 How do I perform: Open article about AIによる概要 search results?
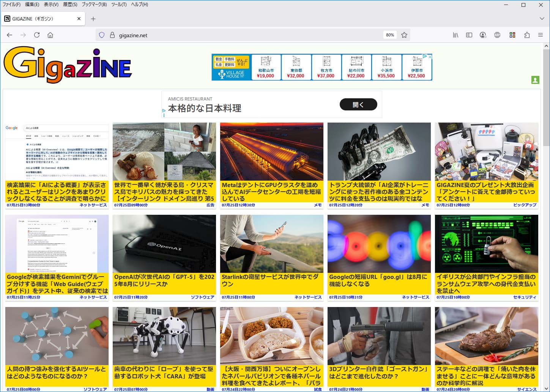point(57,192)
